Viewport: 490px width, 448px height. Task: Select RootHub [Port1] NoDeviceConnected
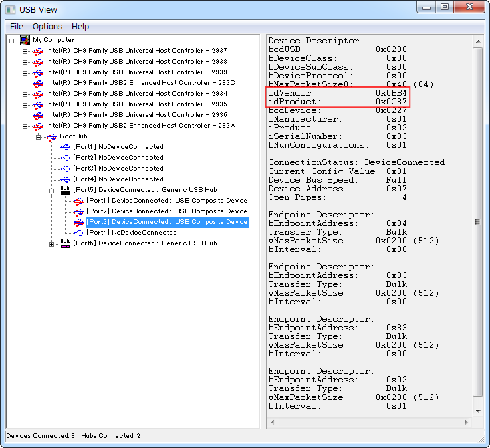point(118,147)
